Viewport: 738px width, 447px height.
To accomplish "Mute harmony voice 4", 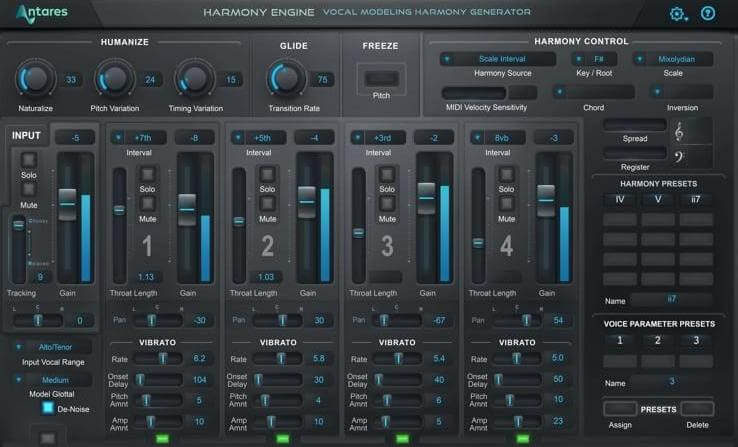I will pos(506,204).
